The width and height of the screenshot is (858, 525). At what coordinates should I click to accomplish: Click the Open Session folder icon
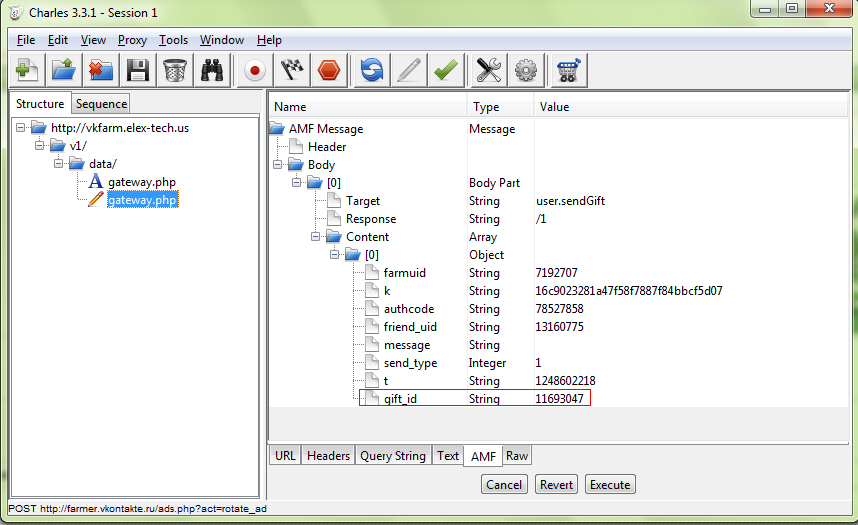pyautogui.click(x=64, y=70)
